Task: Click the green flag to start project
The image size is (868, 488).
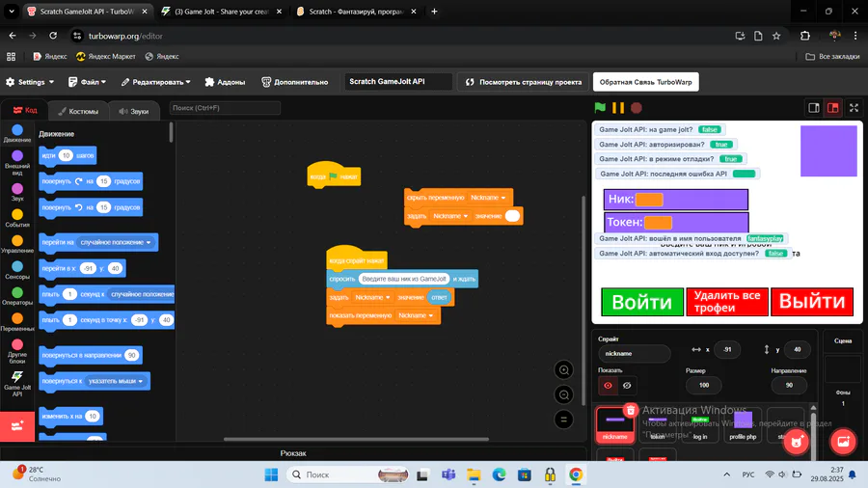Action: (x=600, y=107)
